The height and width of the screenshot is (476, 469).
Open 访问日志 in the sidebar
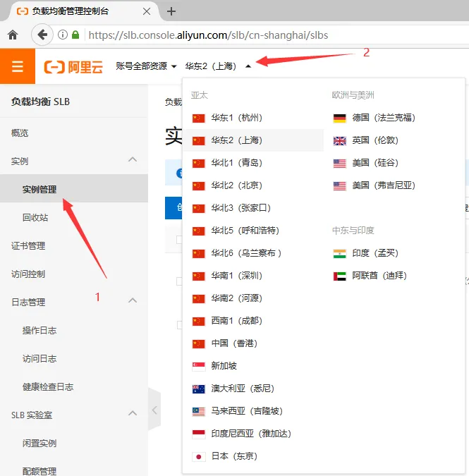(x=39, y=358)
